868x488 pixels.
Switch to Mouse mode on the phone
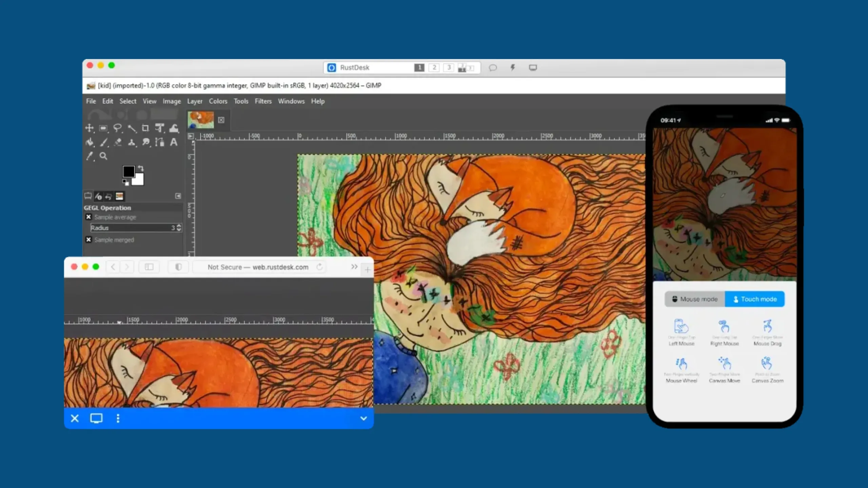pyautogui.click(x=695, y=299)
